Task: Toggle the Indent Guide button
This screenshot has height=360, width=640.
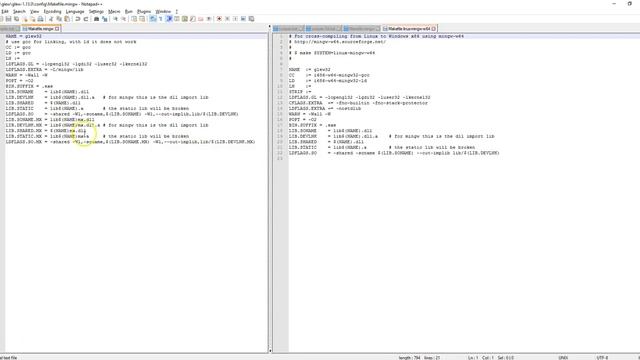Action: tap(169, 19)
